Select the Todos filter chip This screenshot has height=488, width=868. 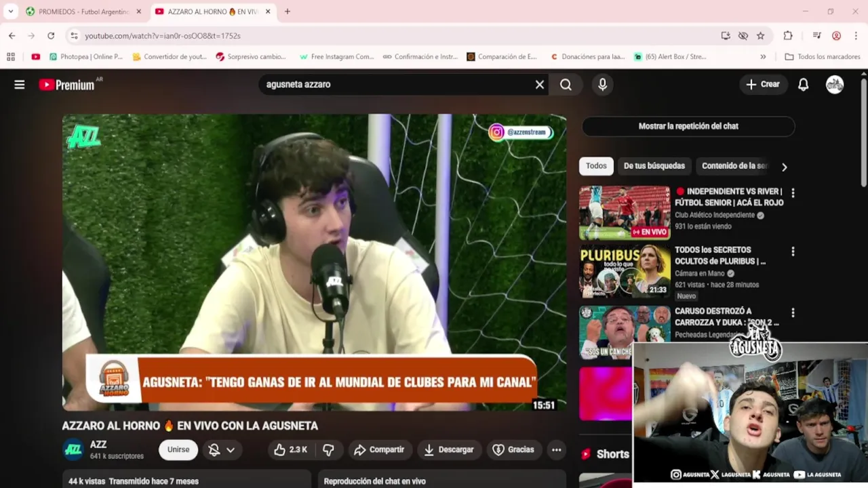click(596, 166)
